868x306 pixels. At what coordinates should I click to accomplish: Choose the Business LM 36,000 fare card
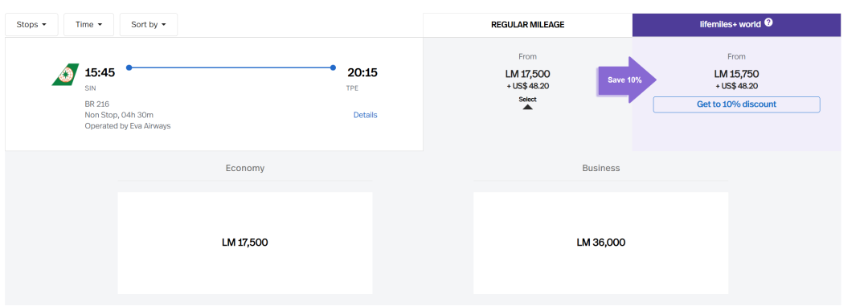click(600, 243)
